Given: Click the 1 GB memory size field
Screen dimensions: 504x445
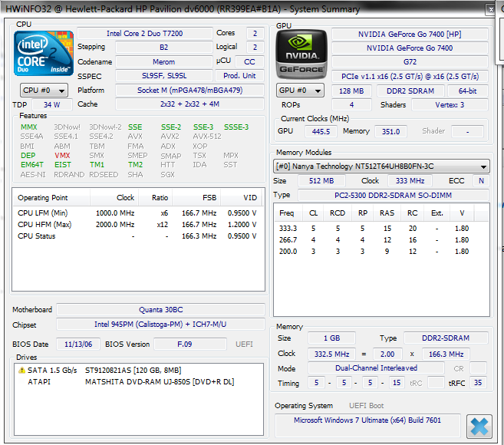Looking at the screenshot, I should tap(331, 338).
